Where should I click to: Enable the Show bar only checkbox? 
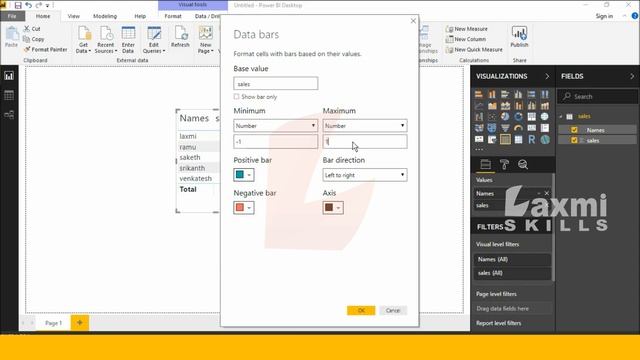236,97
